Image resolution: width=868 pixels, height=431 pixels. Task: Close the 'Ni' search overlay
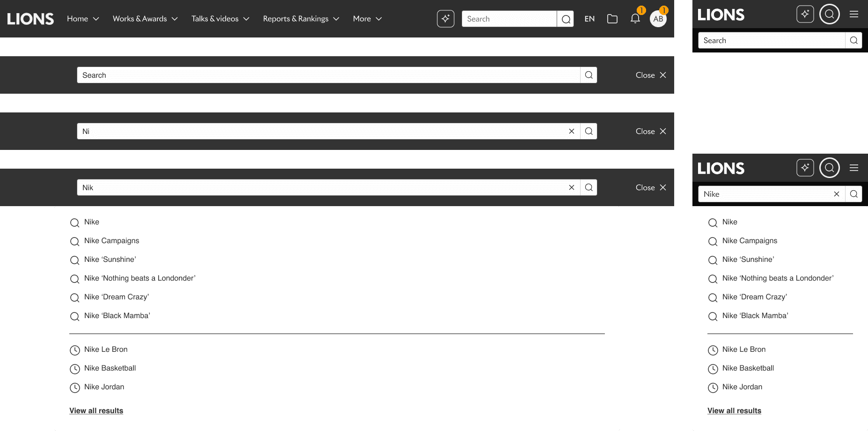[x=651, y=131]
